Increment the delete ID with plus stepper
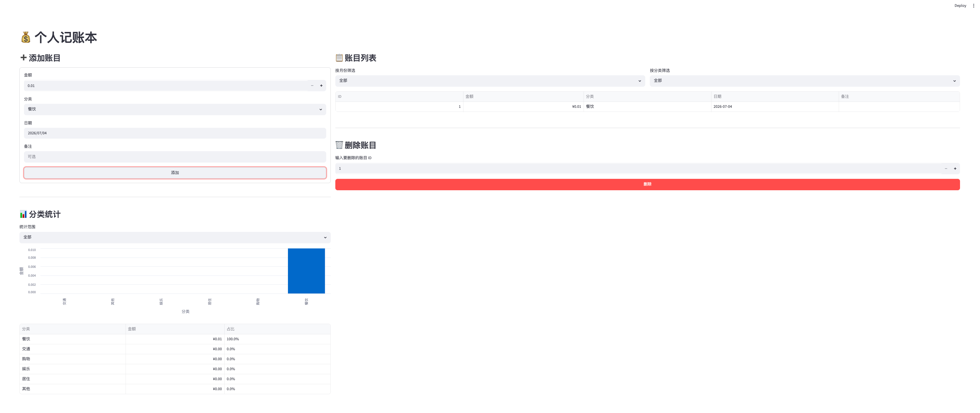The width and height of the screenshot is (980, 413). point(955,169)
